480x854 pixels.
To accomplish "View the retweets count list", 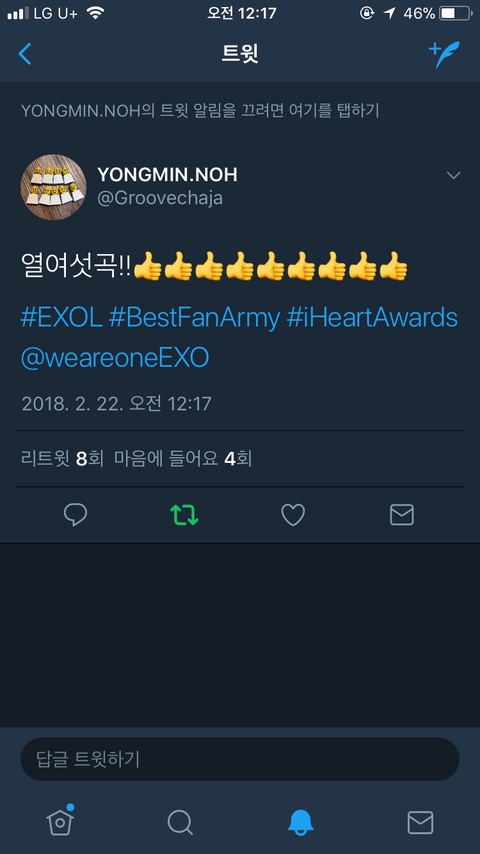I will 62,459.
